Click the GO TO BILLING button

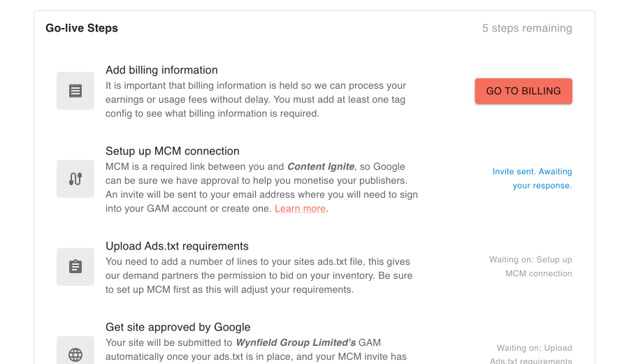click(523, 91)
